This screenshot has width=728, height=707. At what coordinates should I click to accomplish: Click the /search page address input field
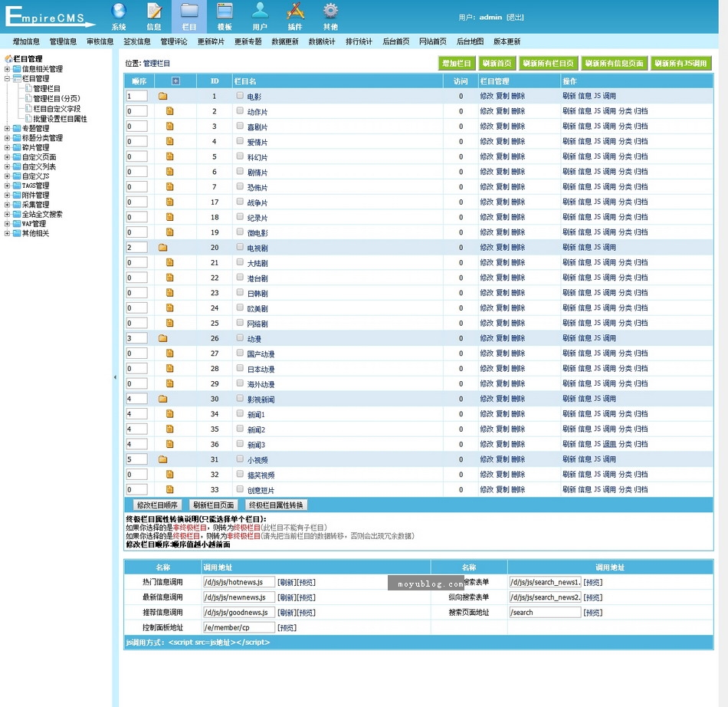[x=545, y=612]
